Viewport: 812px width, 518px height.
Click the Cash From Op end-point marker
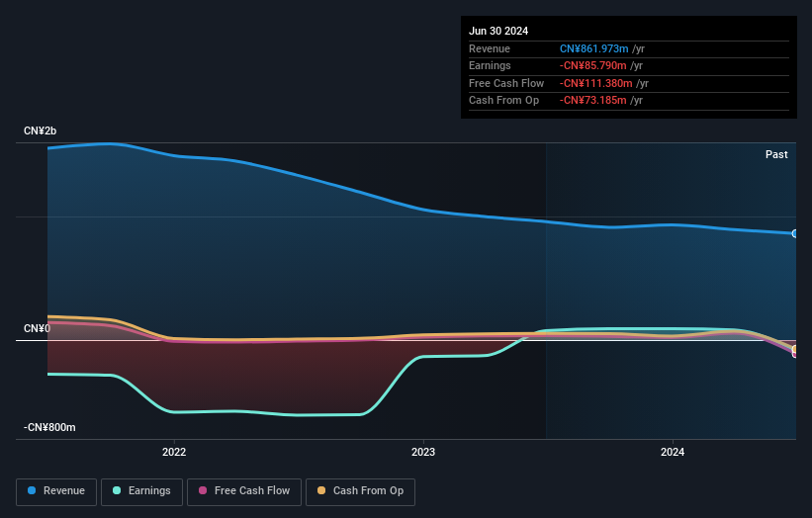[795, 349]
